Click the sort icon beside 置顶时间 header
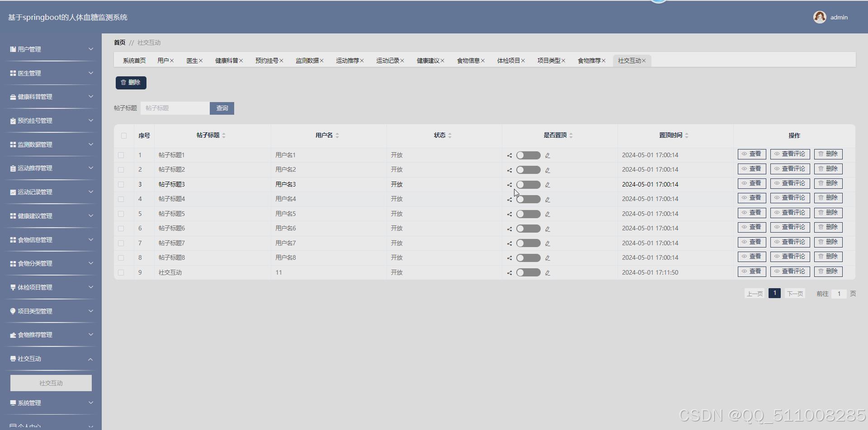This screenshot has height=430, width=868. [x=687, y=136]
